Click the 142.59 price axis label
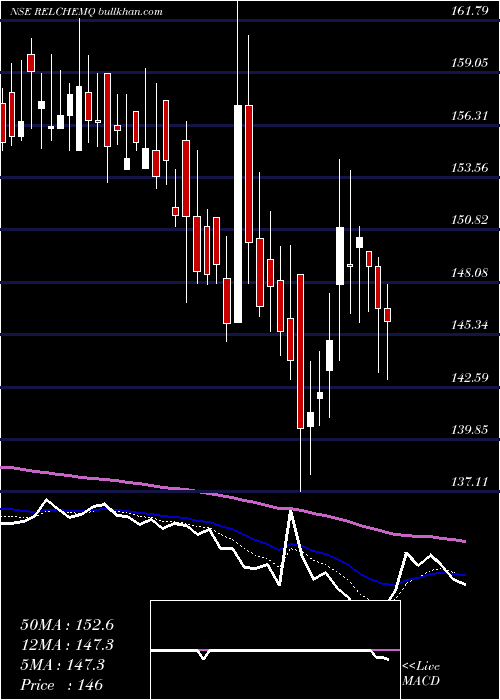The width and height of the screenshot is (500, 700). tap(470, 377)
